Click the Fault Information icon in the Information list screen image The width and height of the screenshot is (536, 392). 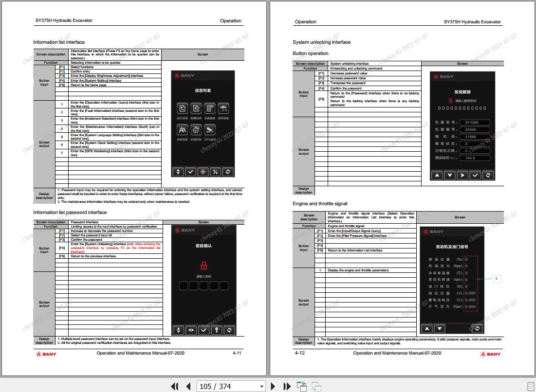point(196,108)
